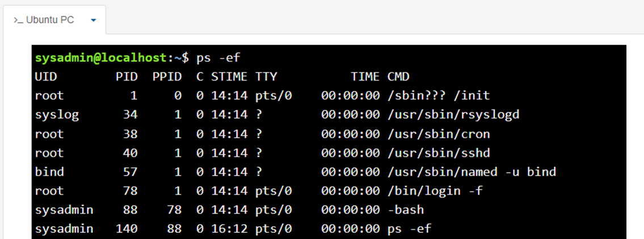Screen dimensions: 644x239
Task: Click the typed 'ps -ef' command on the prompt line
Action: [218, 58]
